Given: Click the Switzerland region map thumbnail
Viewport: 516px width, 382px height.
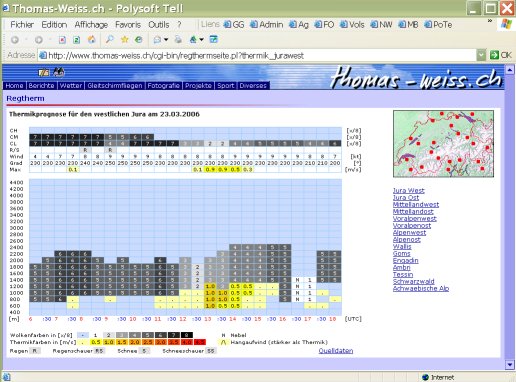Looking at the screenshot, I should (x=443, y=144).
